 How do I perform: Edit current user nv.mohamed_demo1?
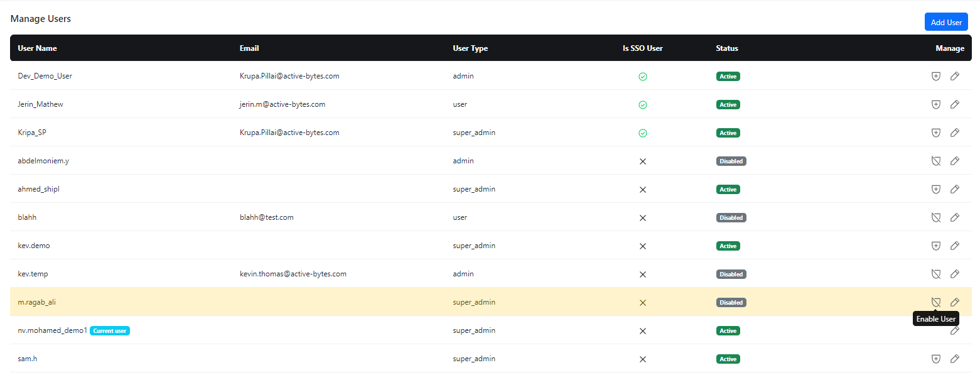point(954,330)
